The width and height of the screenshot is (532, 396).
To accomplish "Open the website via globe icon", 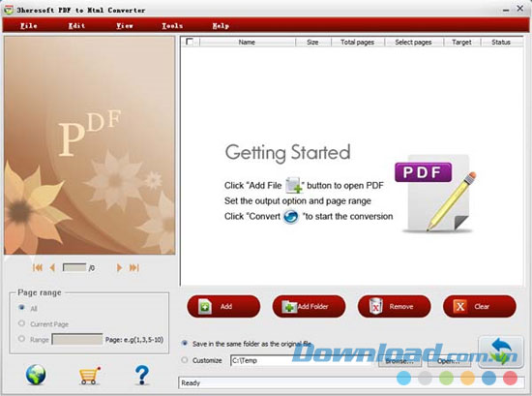I will [36, 375].
